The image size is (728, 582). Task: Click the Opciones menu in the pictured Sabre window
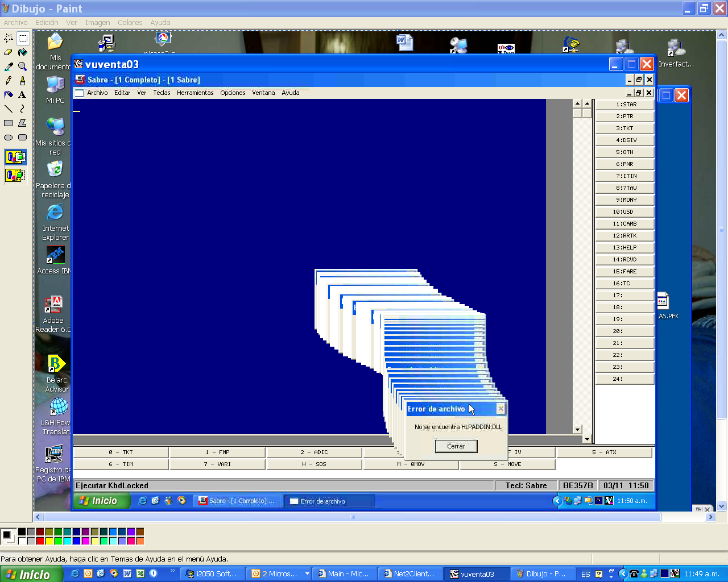[x=233, y=93]
